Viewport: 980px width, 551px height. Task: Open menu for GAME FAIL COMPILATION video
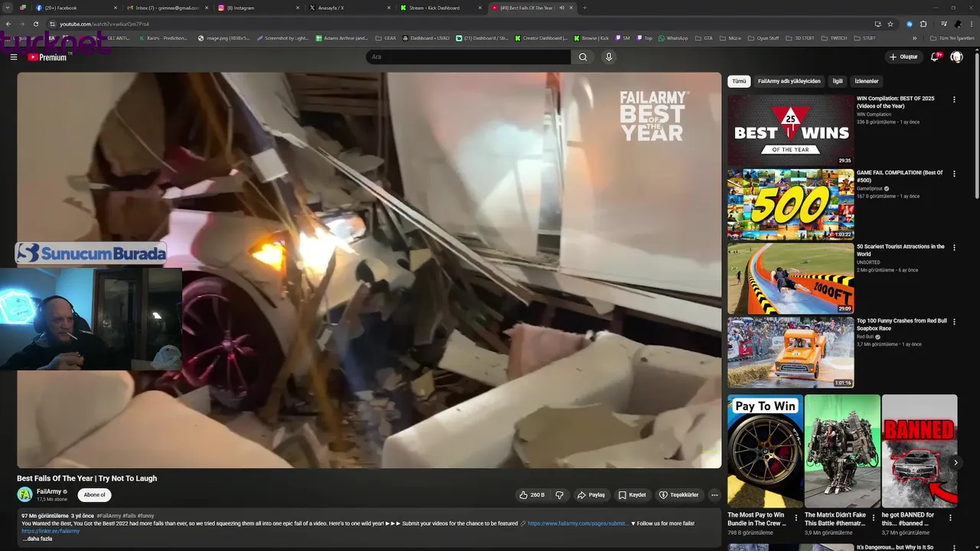[954, 174]
